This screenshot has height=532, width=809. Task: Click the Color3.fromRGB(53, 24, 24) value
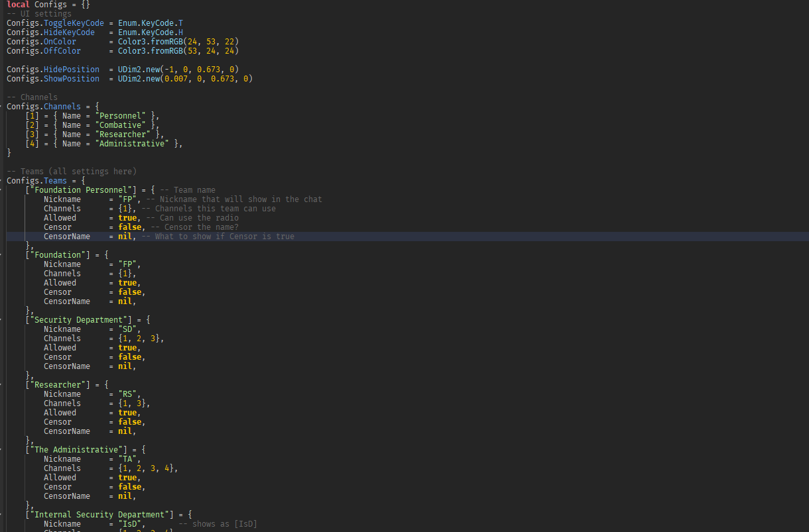[x=178, y=51]
